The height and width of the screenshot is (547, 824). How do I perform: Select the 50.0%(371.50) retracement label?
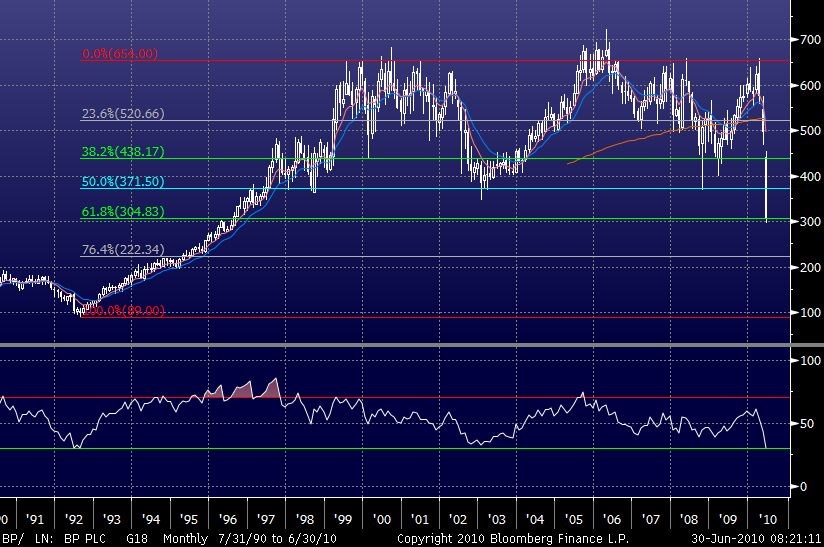tap(121, 182)
